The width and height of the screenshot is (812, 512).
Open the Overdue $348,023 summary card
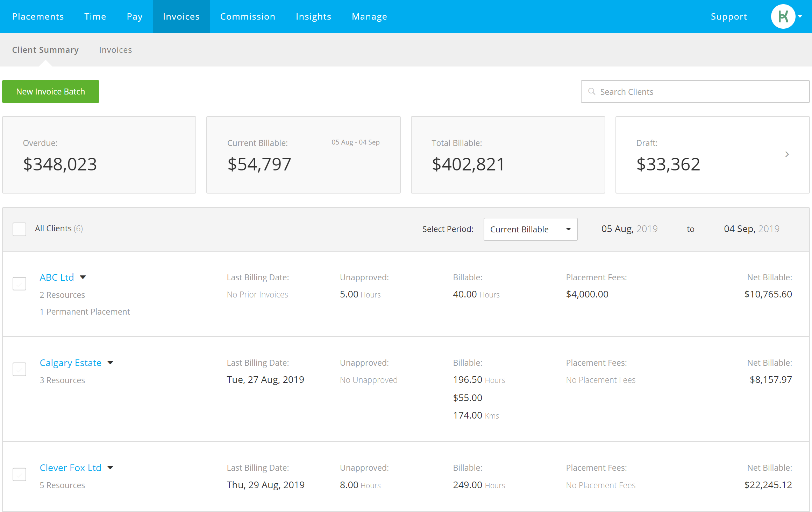[x=99, y=155]
